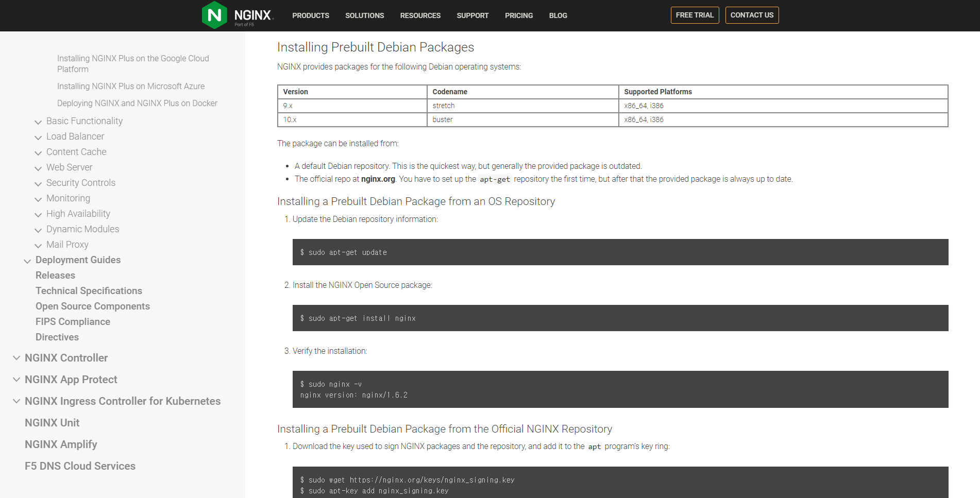The image size is (980, 498).
Task: Open the RESOURCES menu
Action: coord(420,15)
